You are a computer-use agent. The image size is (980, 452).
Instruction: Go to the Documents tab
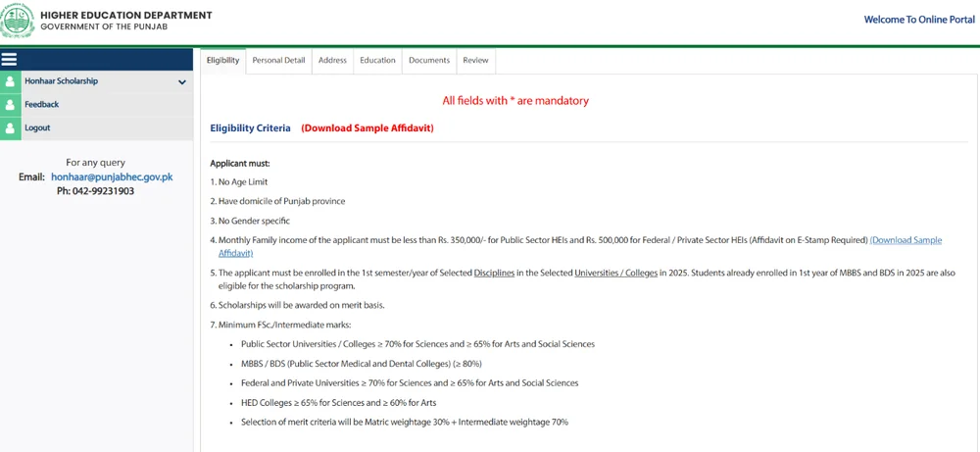point(429,61)
